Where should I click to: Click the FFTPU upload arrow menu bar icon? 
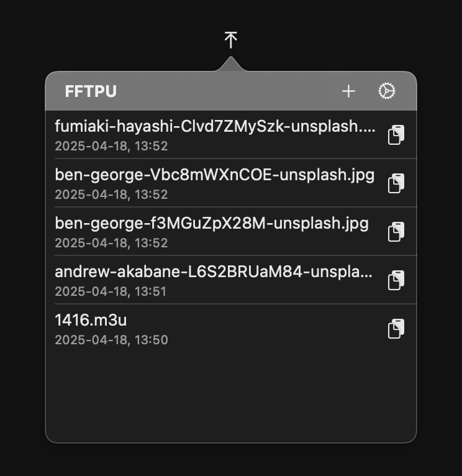pyautogui.click(x=230, y=40)
